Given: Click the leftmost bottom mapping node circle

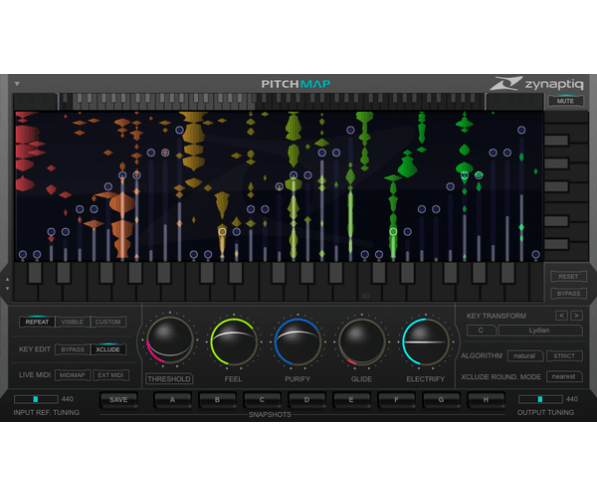Looking at the screenshot, I should point(22,254).
